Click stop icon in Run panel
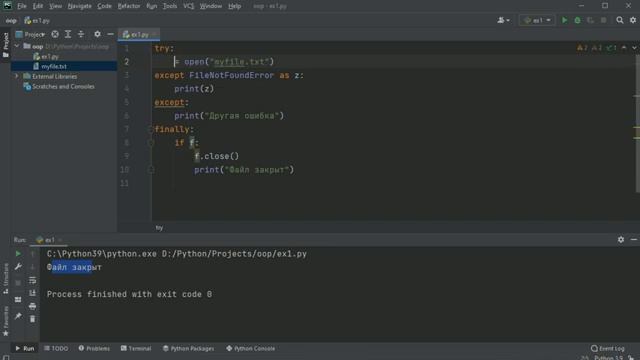 coord(18,282)
